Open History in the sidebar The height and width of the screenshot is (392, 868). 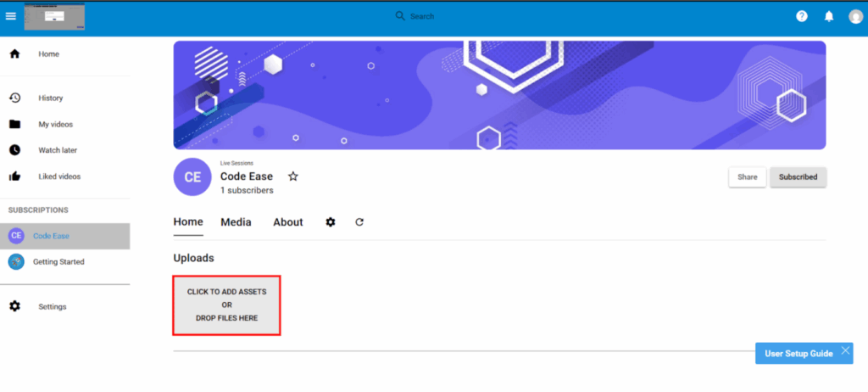(50, 98)
